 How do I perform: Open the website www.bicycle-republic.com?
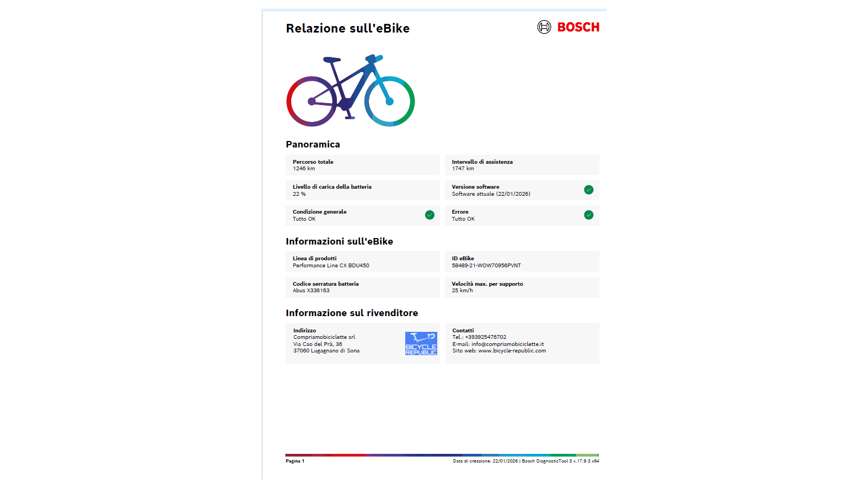tap(513, 351)
